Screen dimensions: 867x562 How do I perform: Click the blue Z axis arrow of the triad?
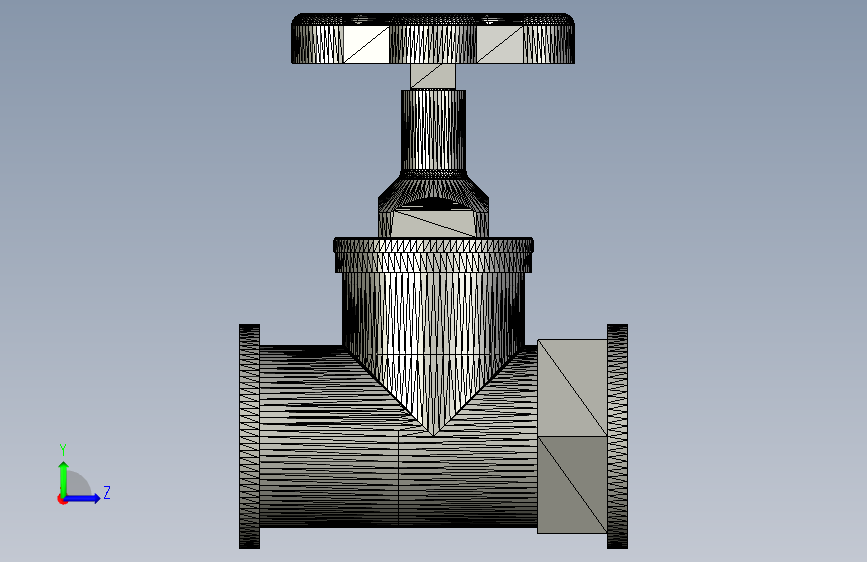click(x=83, y=498)
